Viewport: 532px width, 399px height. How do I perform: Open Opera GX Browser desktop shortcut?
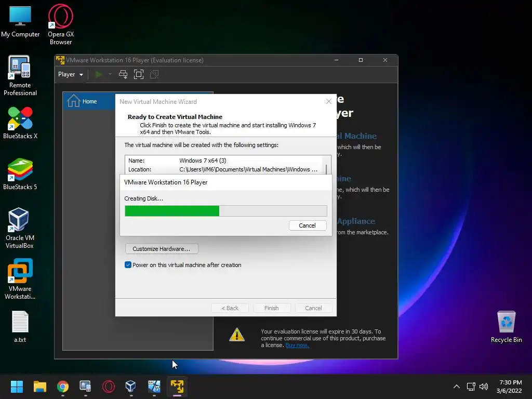click(61, 24)
